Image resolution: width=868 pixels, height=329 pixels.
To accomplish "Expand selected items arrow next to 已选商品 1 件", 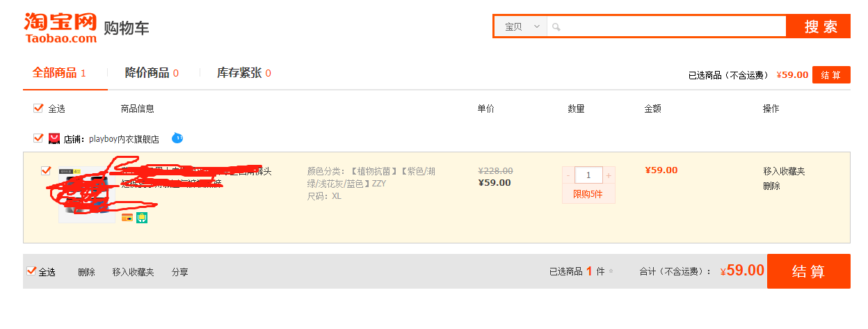I will pyautogui.click(x=611, y=271).
